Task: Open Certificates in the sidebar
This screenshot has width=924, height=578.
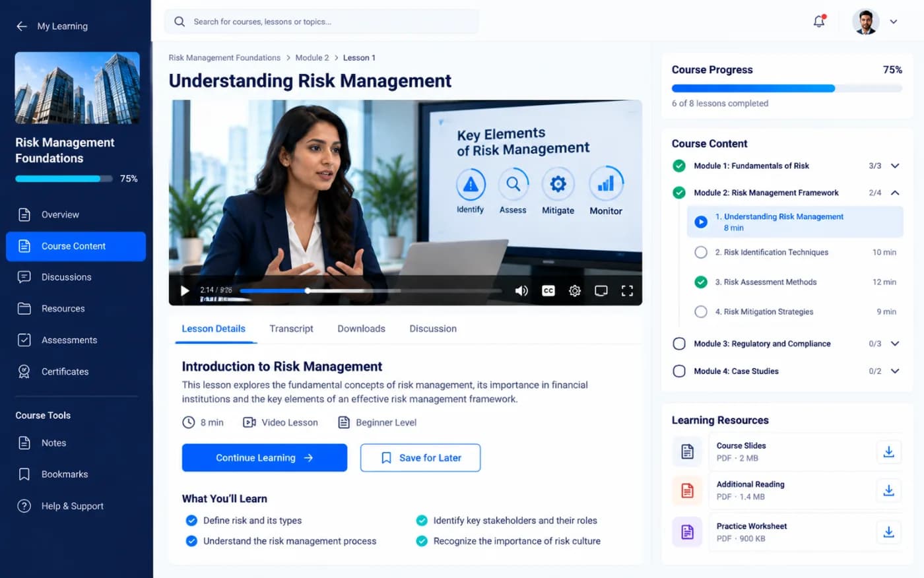Action: point(76,371)
